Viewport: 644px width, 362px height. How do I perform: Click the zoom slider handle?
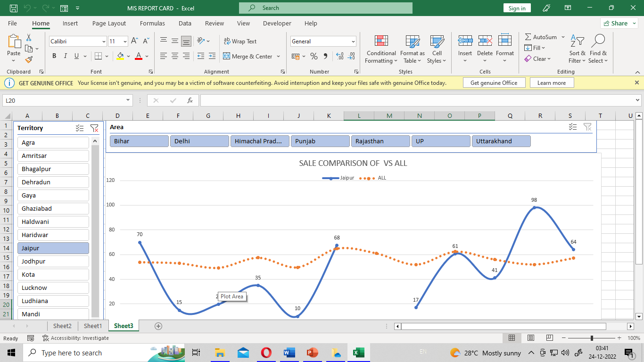[x=592, y=338]
